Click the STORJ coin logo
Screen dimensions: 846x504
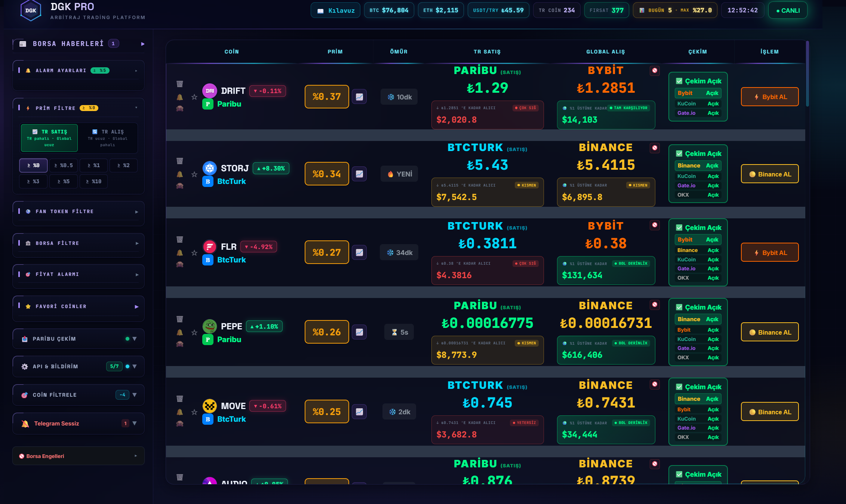tap(210, 168)
